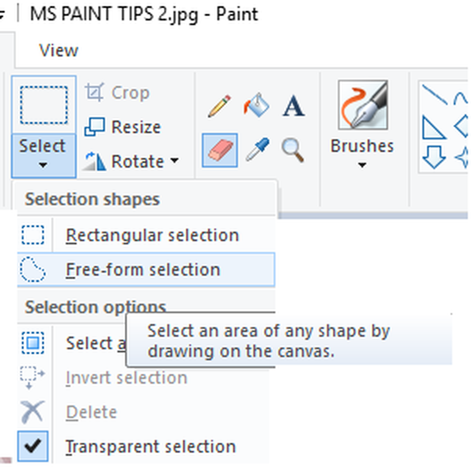Screen dimensions: 471x476
Task: Select the Pencil tool
Action: coord(219,106)
